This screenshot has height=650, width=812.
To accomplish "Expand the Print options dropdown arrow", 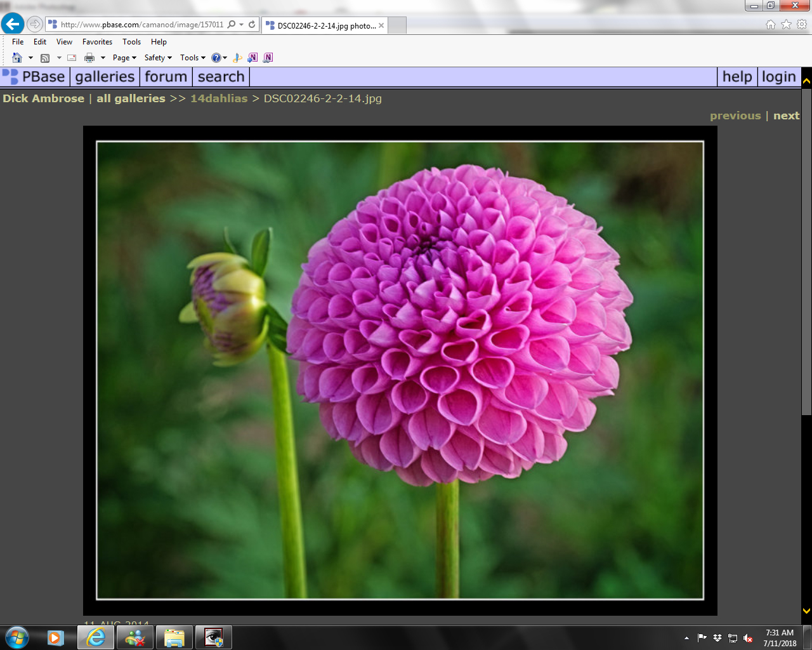I will coord(103,58).
